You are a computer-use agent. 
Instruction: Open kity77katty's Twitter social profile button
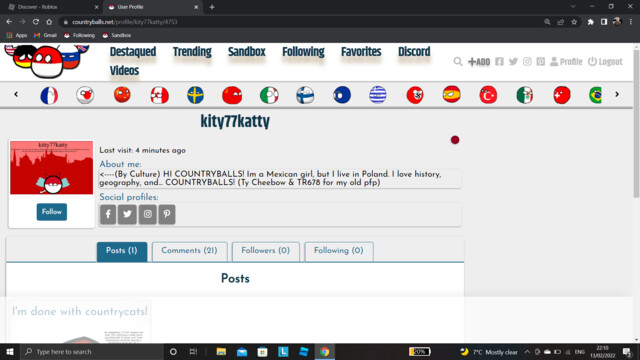[127, 214]
